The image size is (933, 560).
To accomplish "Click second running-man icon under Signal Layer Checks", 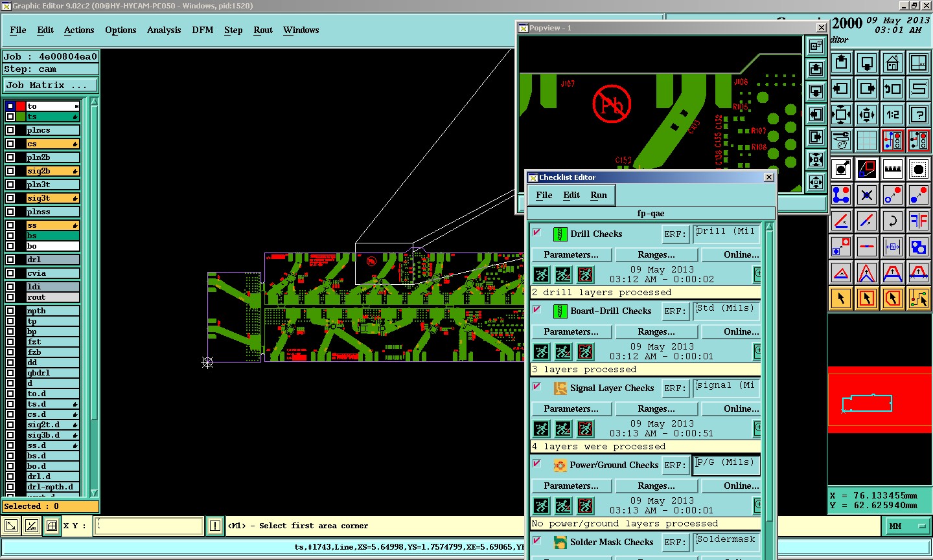I will pyautogui.click(x=563, y=429).
